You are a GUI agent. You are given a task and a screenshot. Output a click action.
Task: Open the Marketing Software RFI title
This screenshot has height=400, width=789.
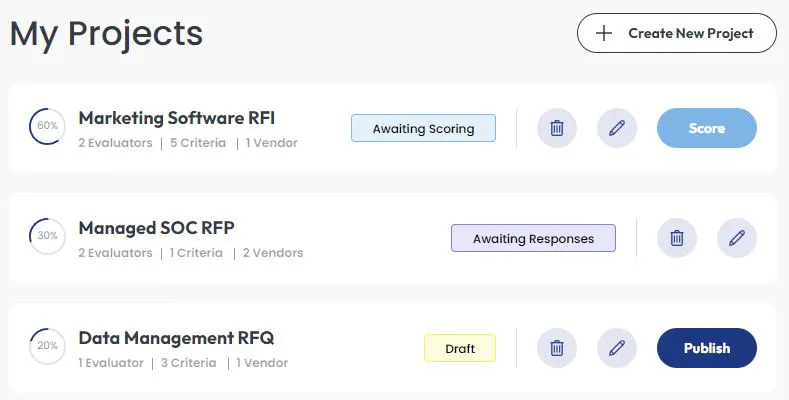click(177, 118)
